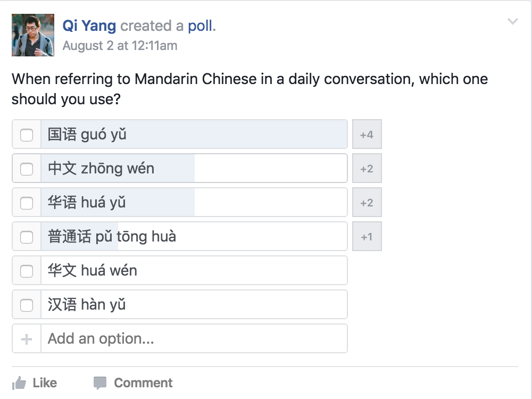Viewport: 532px width, 399px height.
Task: Check the 中文 zhōng wén option
Action: [27, 169]
